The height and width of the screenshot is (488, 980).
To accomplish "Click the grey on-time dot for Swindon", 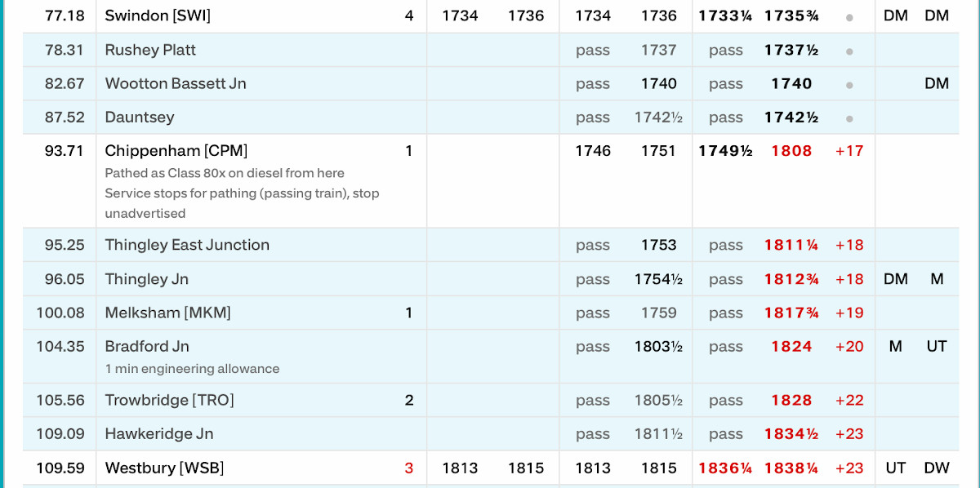I will 849,16.
